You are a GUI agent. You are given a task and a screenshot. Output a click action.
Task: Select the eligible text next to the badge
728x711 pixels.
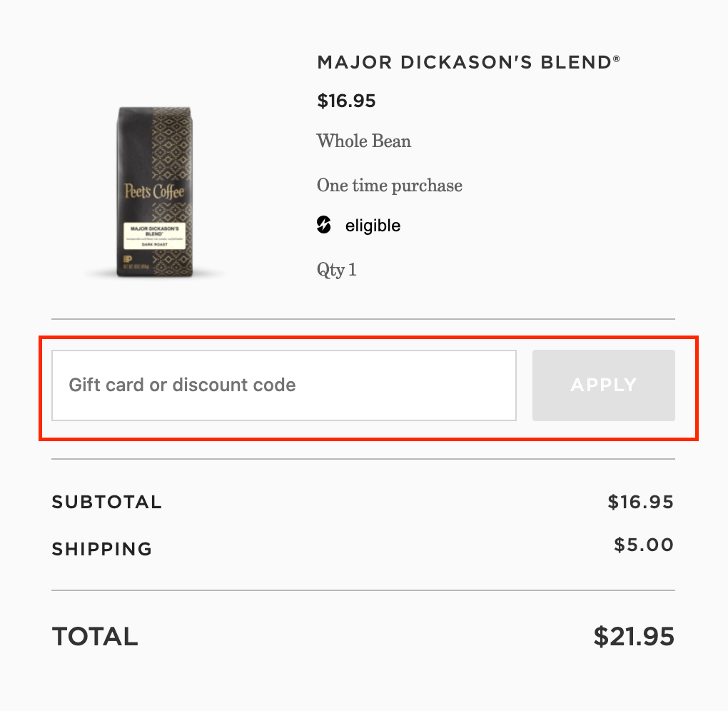tap(373, 225)
